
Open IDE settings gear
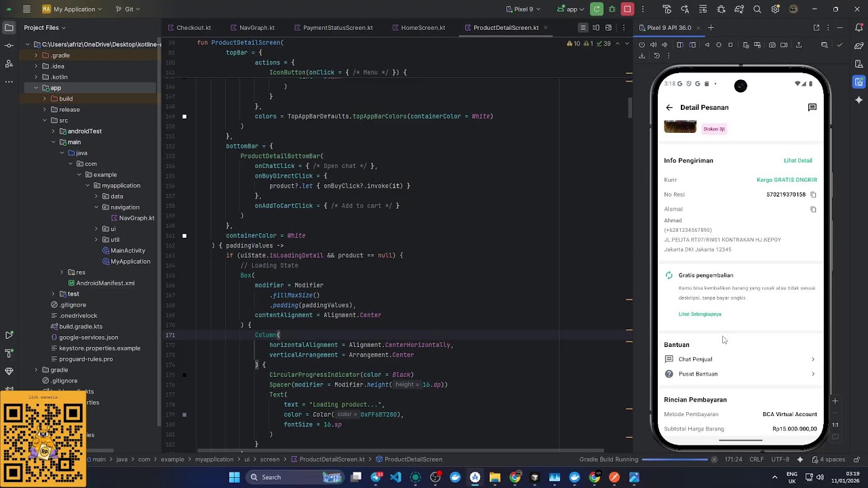[x=775, y=9]
